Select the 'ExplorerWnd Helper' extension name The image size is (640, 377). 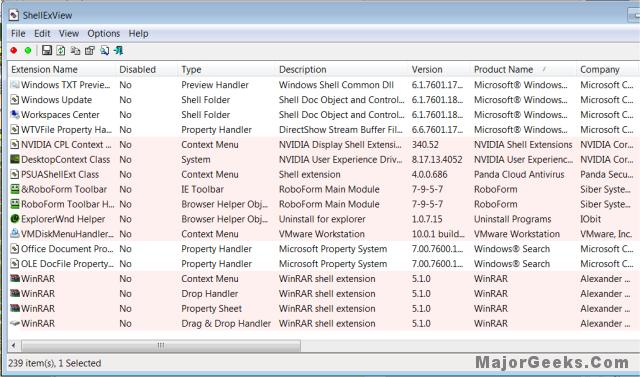63,219
